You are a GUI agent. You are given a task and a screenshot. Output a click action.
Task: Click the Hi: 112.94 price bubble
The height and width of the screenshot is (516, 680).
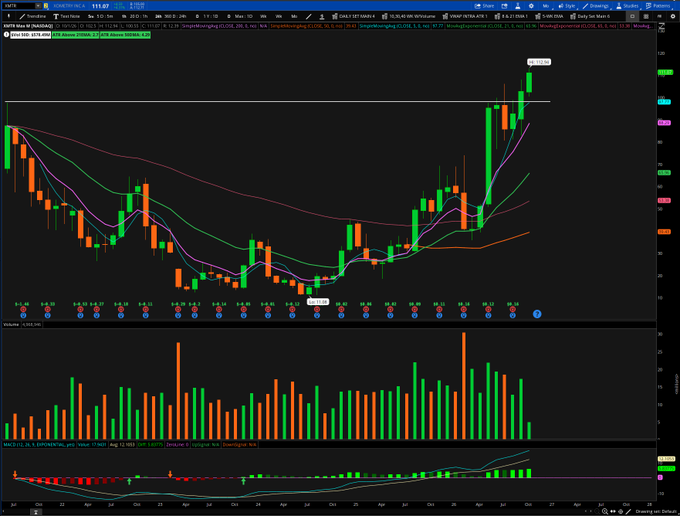click(539, 62)
